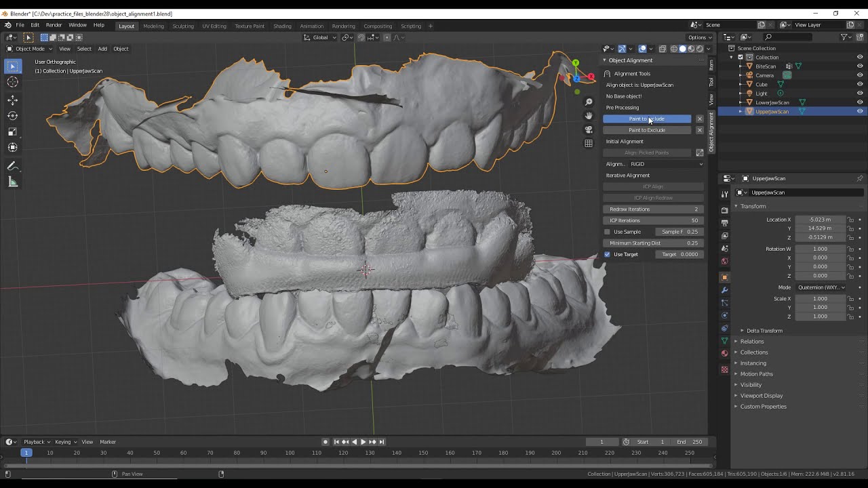Open the Physics properties tab icon

click(x=724, y=316)
